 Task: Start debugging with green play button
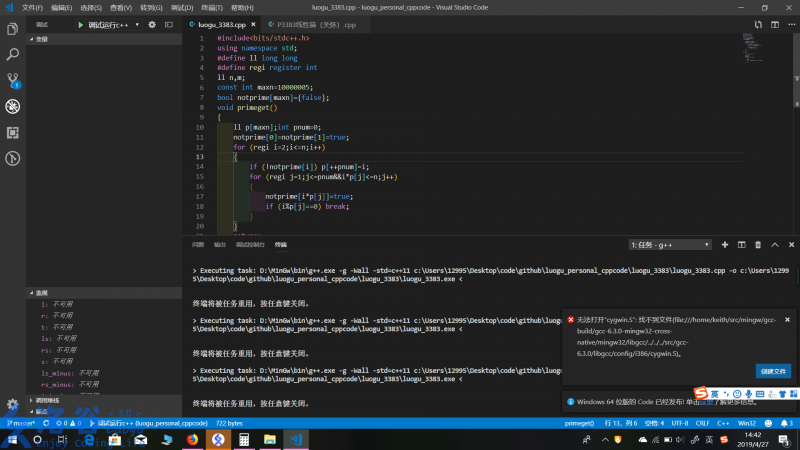pyautogui.click(x=81, y=23)
